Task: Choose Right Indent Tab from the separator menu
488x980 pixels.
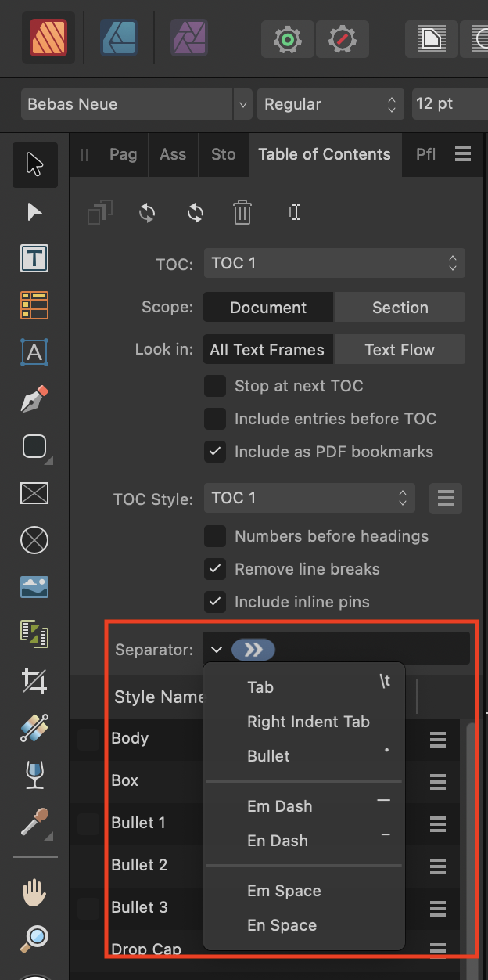Action: click(308, 722)
